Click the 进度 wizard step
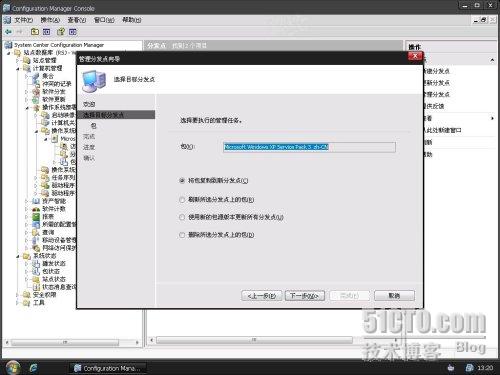This screenshot has height=375, width=500. tap(89, 147)
